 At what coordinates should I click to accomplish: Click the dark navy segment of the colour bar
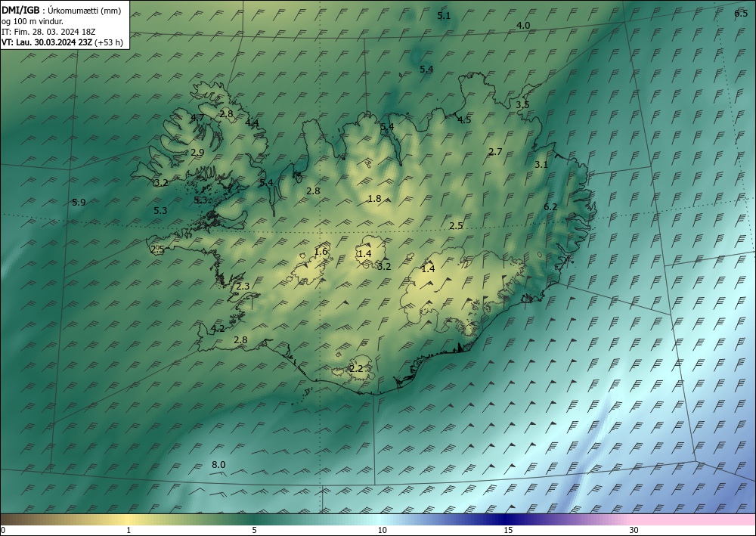tap(507, 519)
